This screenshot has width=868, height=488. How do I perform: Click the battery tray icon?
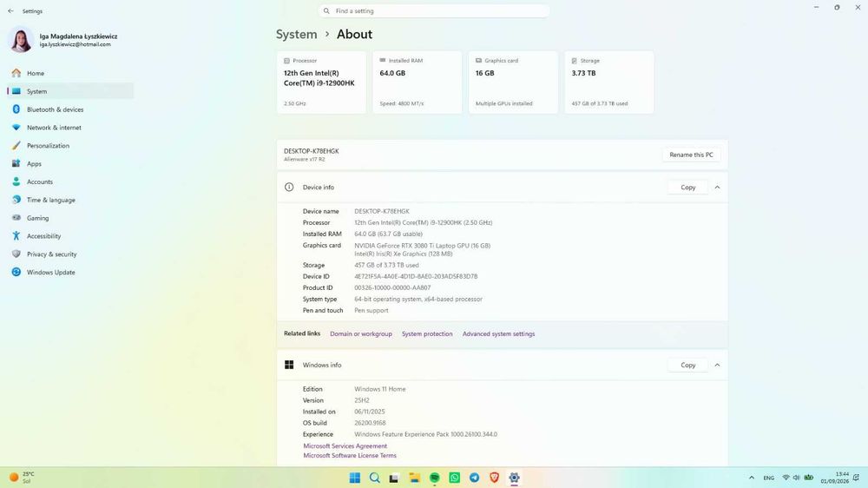pyautogui.click(x=809, y=478)
